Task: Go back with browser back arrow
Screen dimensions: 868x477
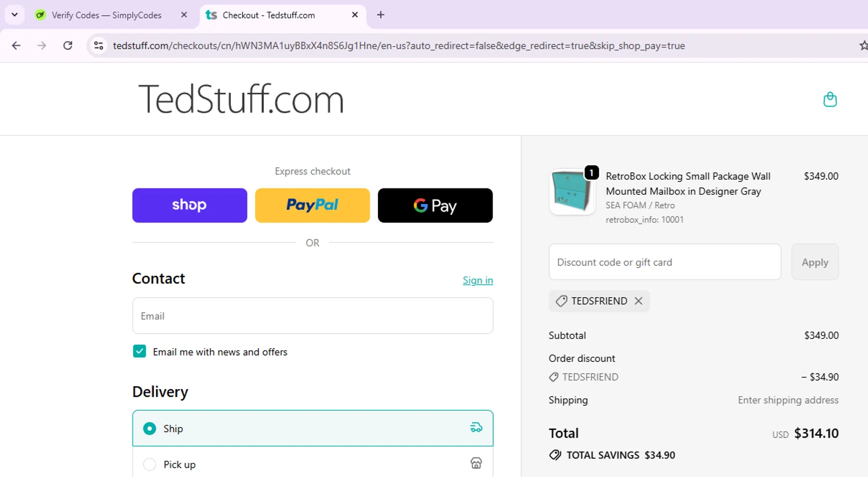Action: pos(16,46)
